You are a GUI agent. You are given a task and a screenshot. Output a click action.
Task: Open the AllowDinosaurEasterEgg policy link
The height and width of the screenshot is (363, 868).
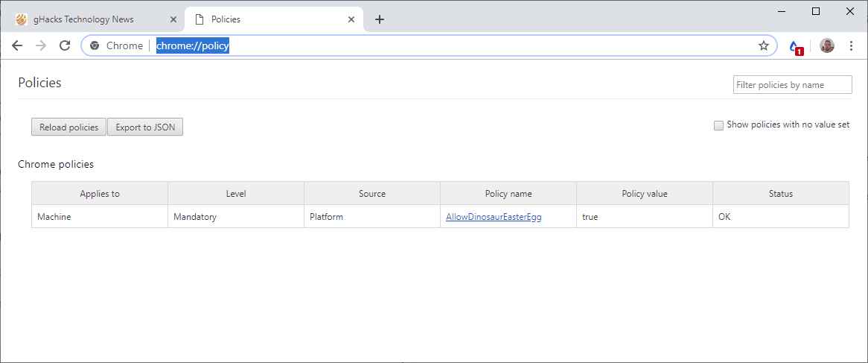(494, 217)
